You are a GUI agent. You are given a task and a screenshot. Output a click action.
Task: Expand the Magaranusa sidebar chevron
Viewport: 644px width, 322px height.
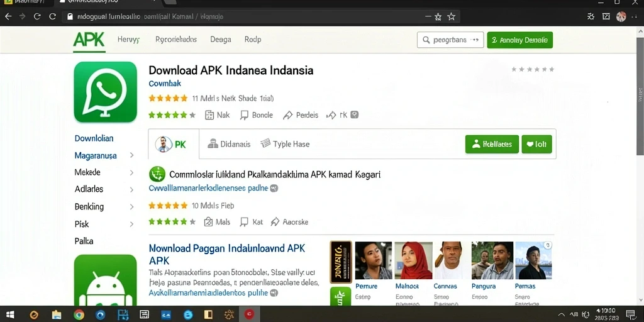click(x=132, y=155)
